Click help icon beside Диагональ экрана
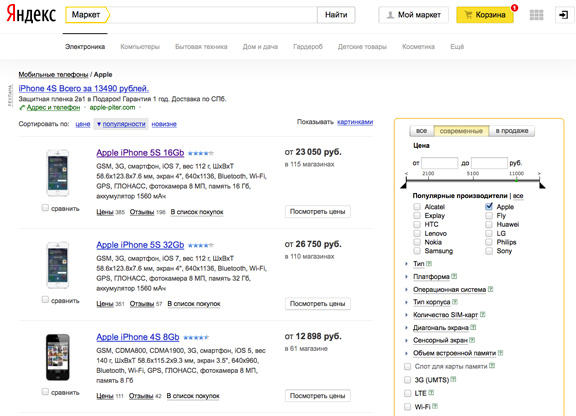 point(473,327)
